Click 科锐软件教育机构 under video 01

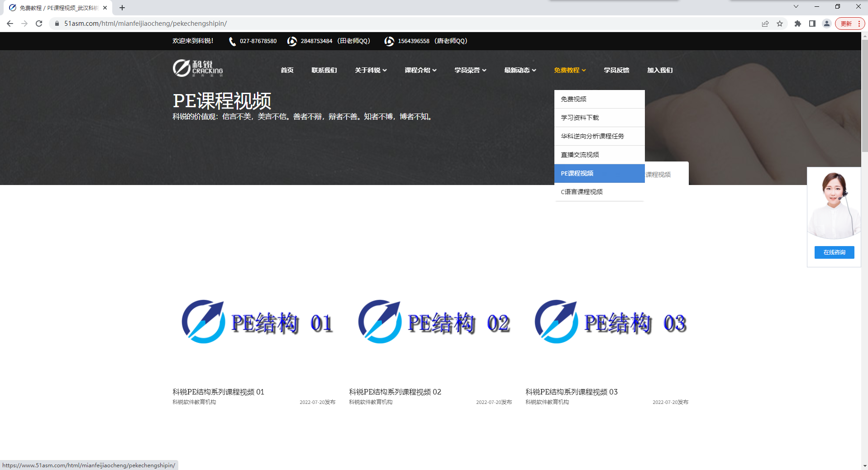pos(194,402)
